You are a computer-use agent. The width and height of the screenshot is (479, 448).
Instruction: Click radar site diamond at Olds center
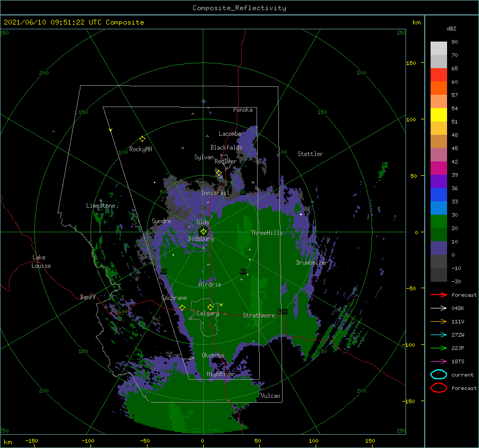tap(203, 232)
